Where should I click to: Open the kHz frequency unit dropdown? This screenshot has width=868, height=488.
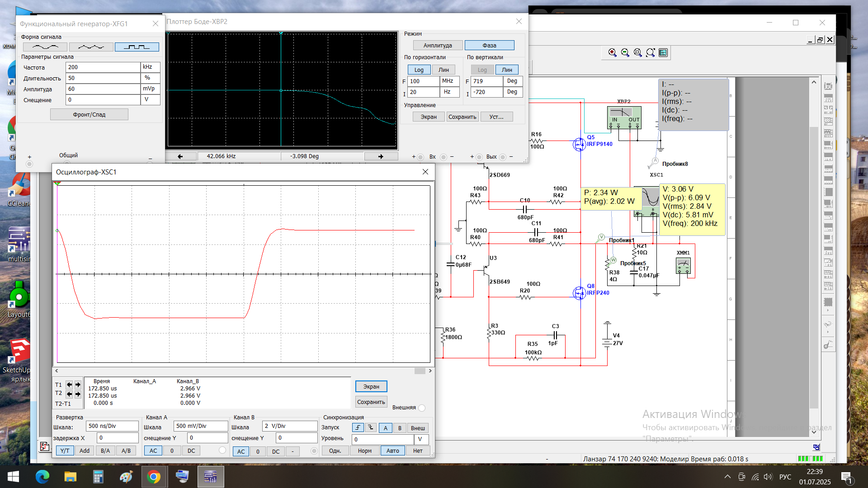pos(150,67)
